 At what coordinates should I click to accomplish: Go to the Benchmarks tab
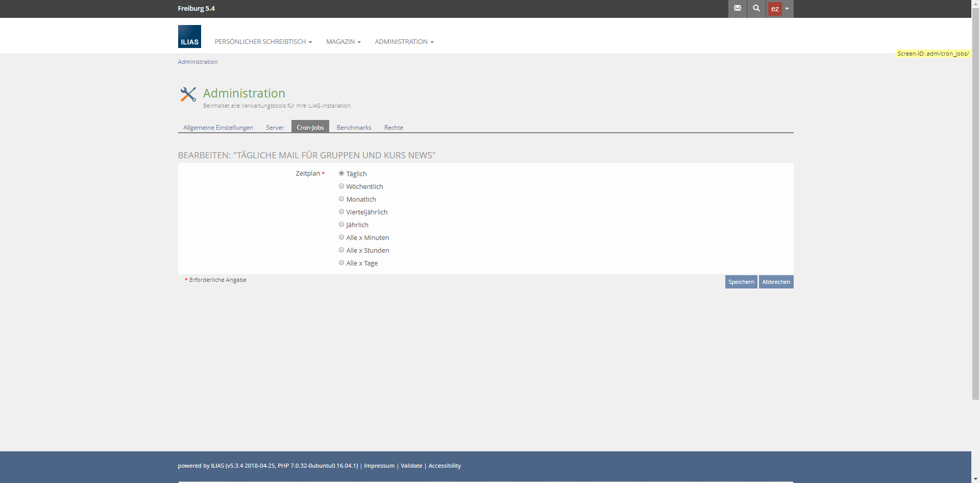tap(354, 127)
